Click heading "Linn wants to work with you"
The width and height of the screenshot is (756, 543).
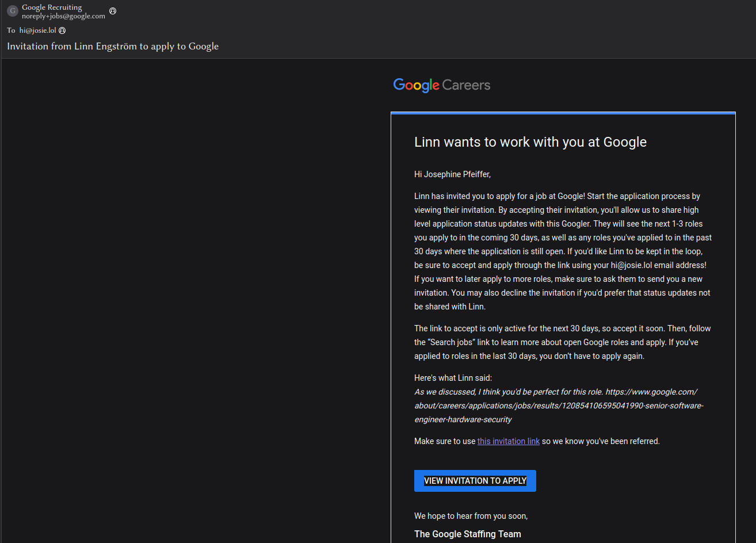click(530, 142)
